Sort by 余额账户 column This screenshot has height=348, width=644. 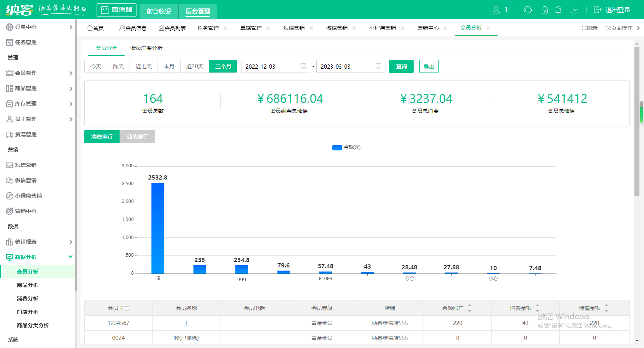[470, 308]
